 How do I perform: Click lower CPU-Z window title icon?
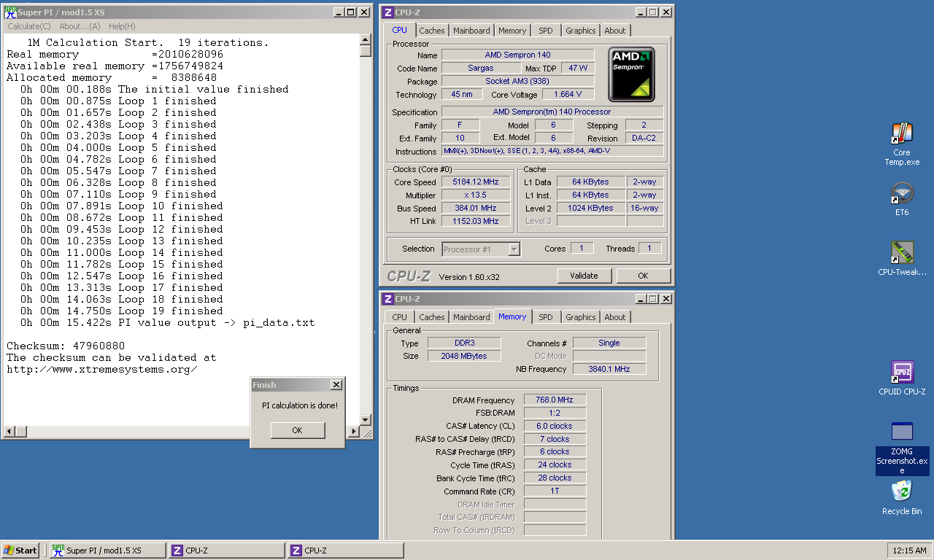[388, 298]
